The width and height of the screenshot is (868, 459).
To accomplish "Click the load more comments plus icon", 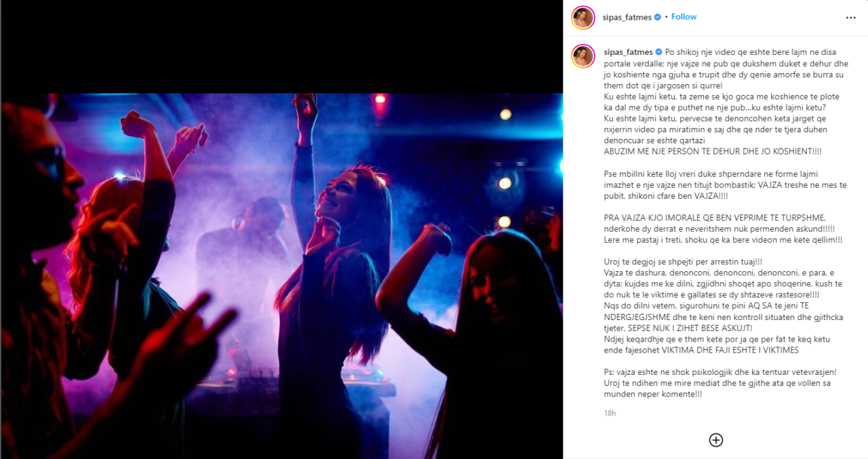I will (x=715, y=440).
